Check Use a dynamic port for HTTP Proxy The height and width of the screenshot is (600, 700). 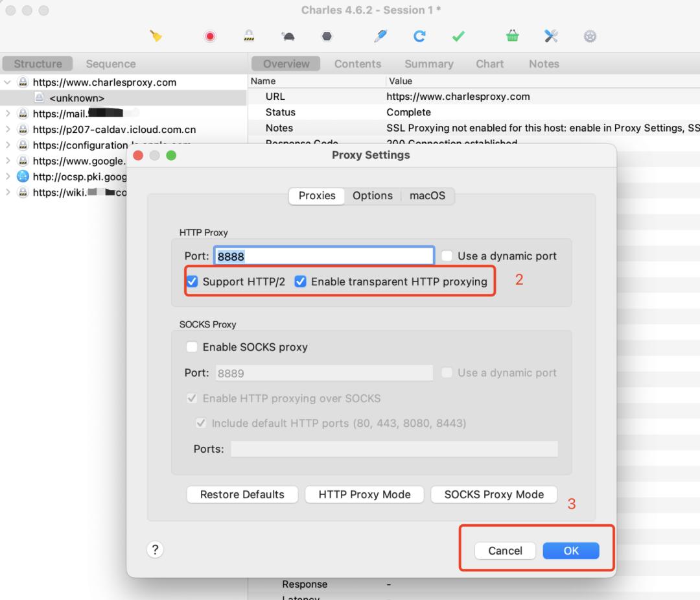(447, 256)
